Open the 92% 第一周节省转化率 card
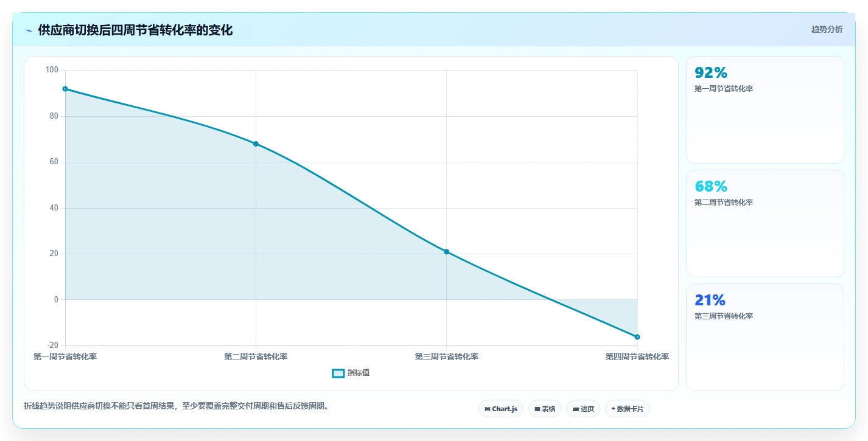The height and width of the screenshot is (441, 868). (765, 109)
